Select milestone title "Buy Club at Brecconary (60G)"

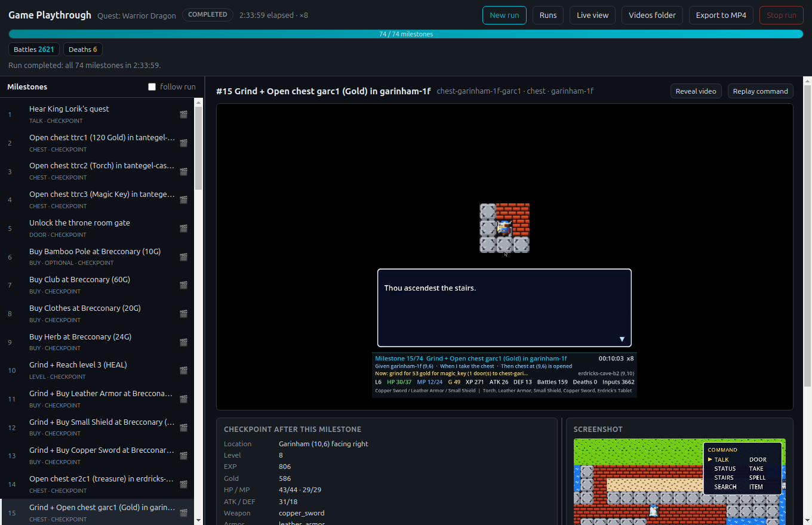79,280
